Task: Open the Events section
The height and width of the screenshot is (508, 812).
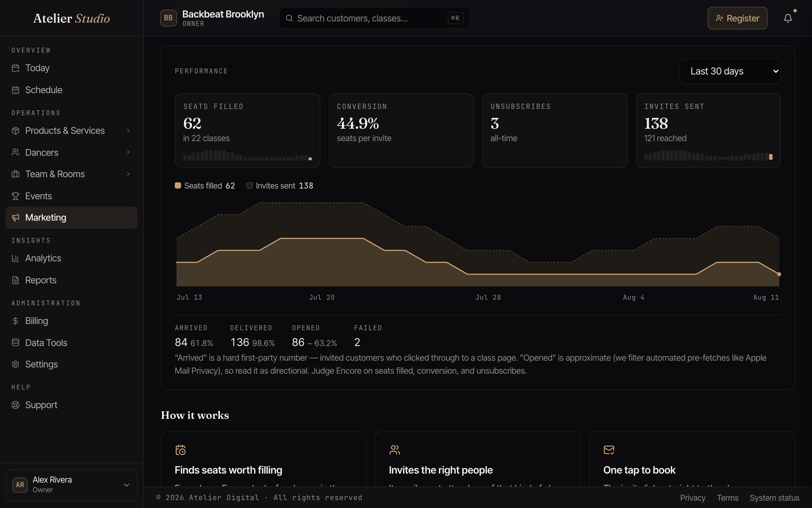Action: 71,196
